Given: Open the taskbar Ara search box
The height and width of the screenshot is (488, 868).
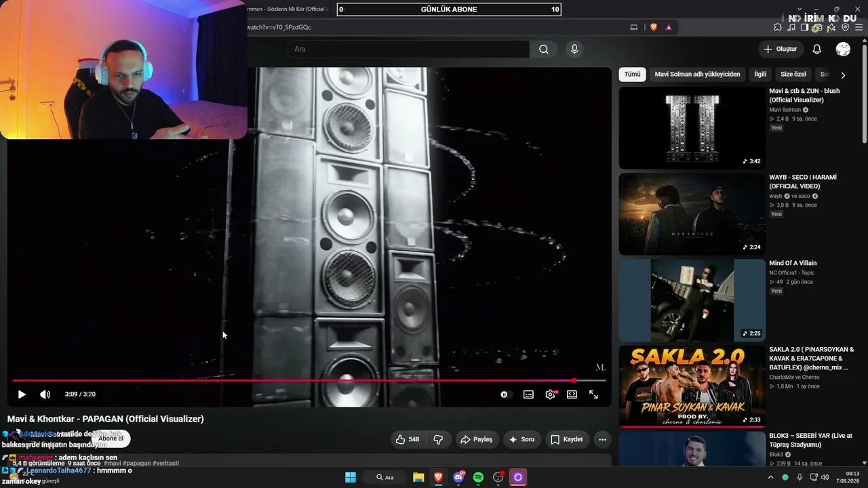Looking at the screenshot, I should pyautogui.click(x=384, y=477).
